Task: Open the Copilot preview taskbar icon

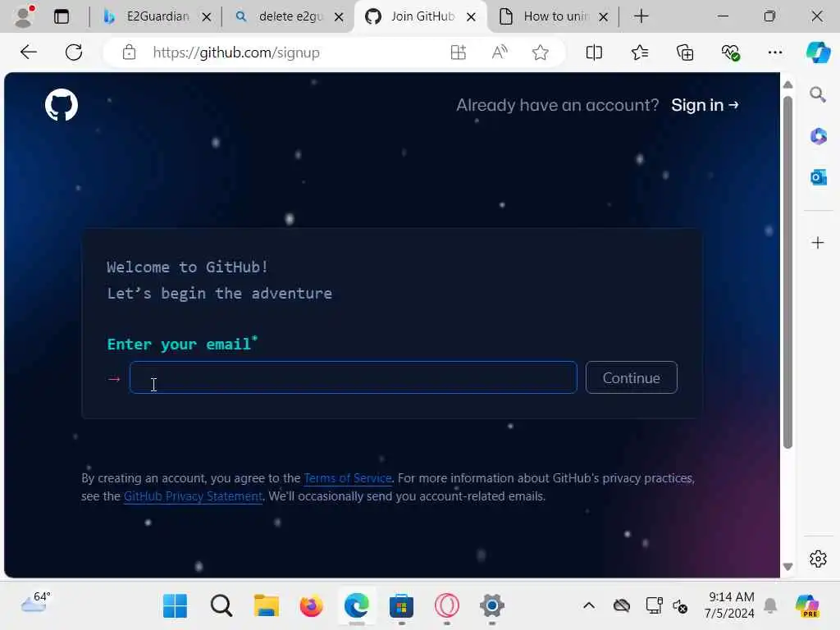Action: coord(807,606)
